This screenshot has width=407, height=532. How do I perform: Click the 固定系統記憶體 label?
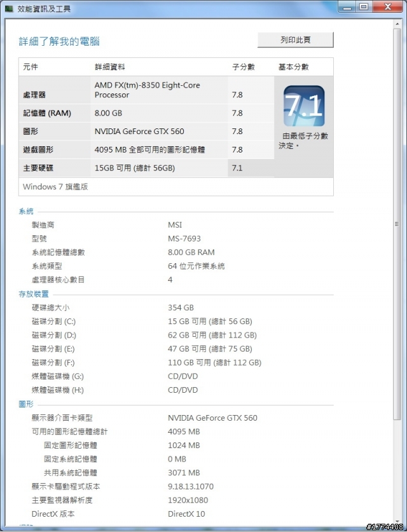71,459
